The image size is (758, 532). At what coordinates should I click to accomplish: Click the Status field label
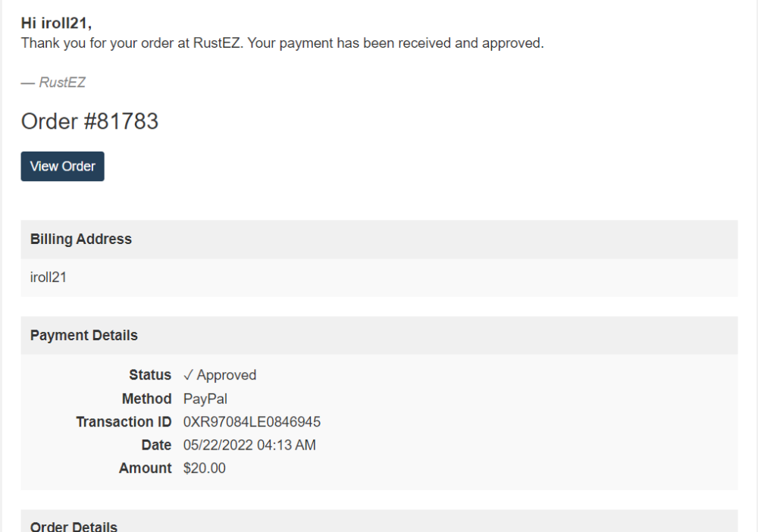coord(150,375)
